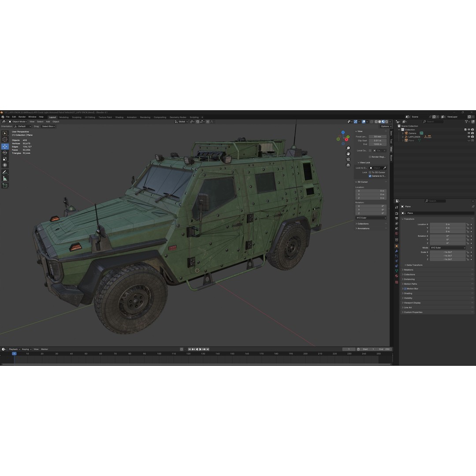Open the Render menu
This screenshot has width=476, height=476.
[21, 117]
